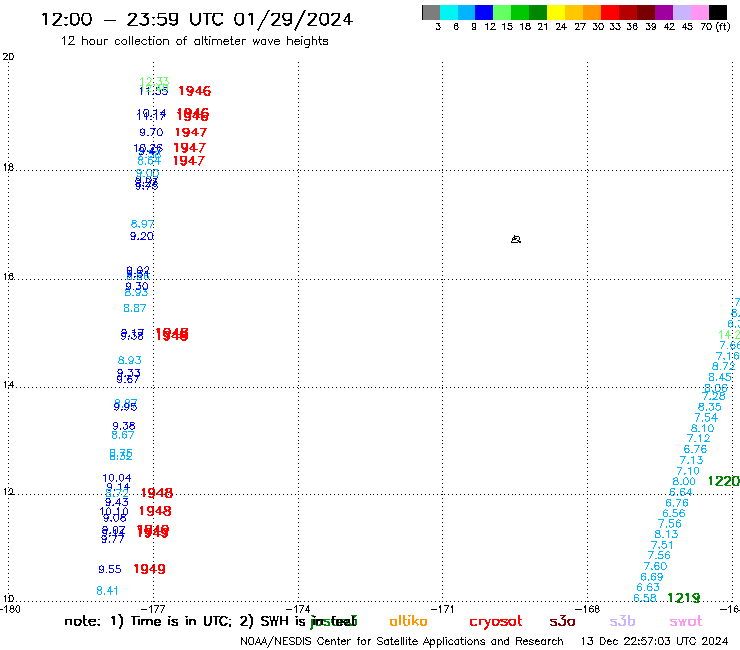Click the '8.13' wave height value
This screenshot has width=740, height=650.
(x=666, y=534)
